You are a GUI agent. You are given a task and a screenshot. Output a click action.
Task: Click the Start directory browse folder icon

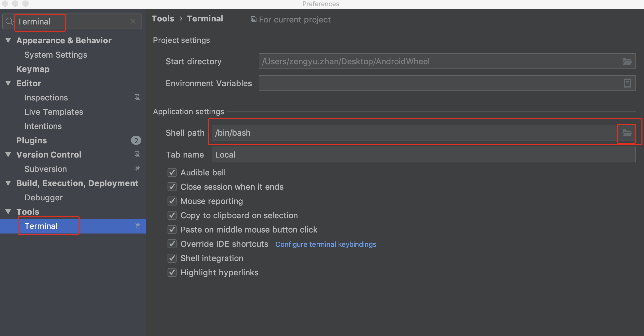pos(627,61)
